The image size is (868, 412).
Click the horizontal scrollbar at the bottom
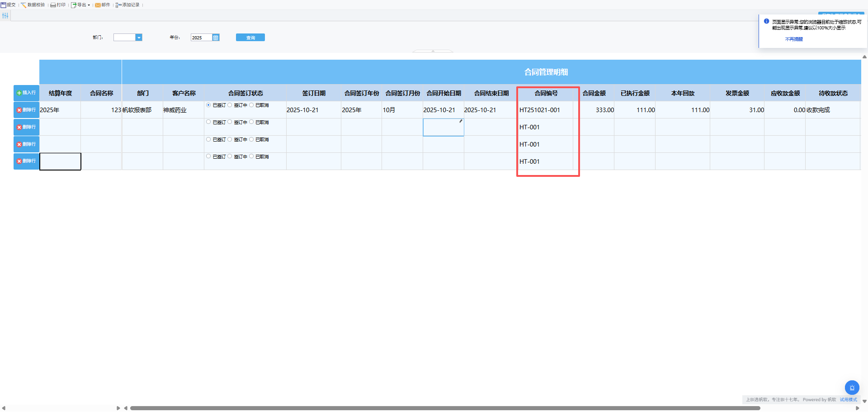[445, 408]
